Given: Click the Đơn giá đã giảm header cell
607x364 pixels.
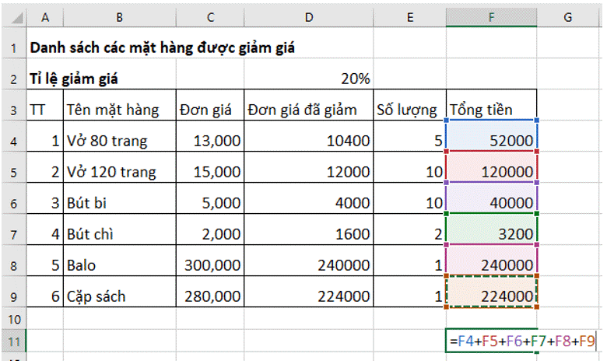Looking at the screenshot, I should [307, 109].
